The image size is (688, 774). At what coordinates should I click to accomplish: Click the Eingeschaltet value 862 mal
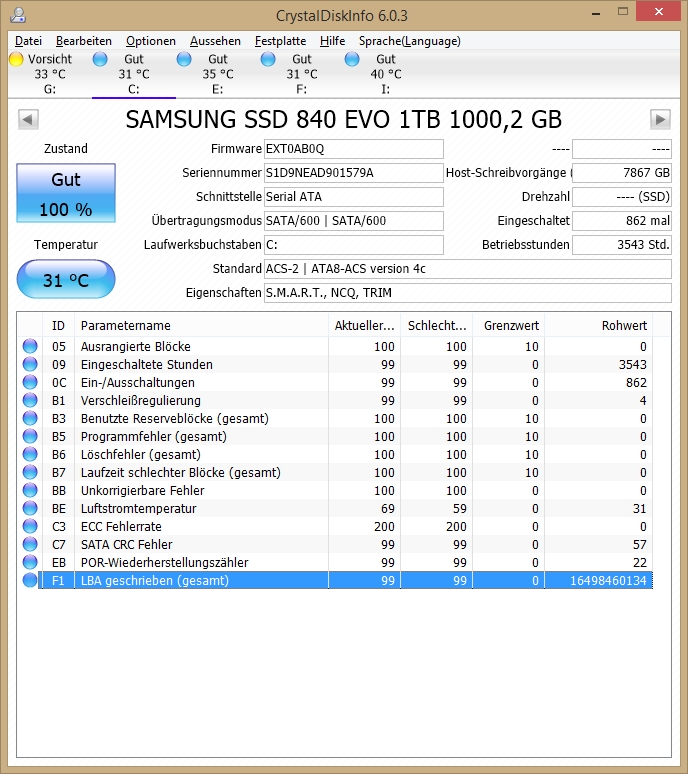click(622, 221)
